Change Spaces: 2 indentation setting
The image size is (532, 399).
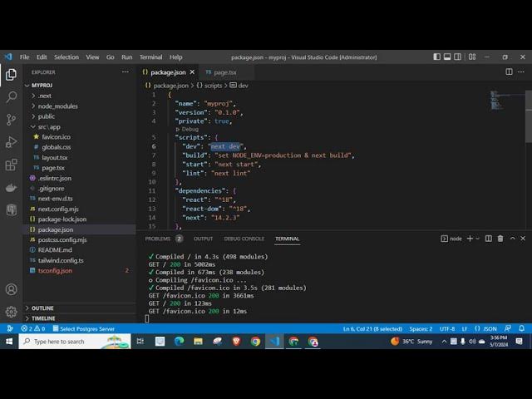coord(421,328)
